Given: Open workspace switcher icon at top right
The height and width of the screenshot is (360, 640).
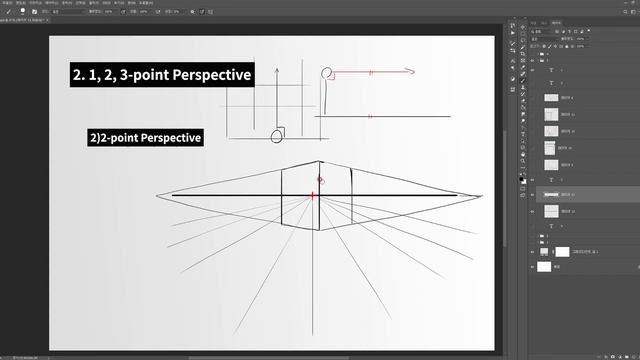Looking at the screenshot, I should (633, 12).
